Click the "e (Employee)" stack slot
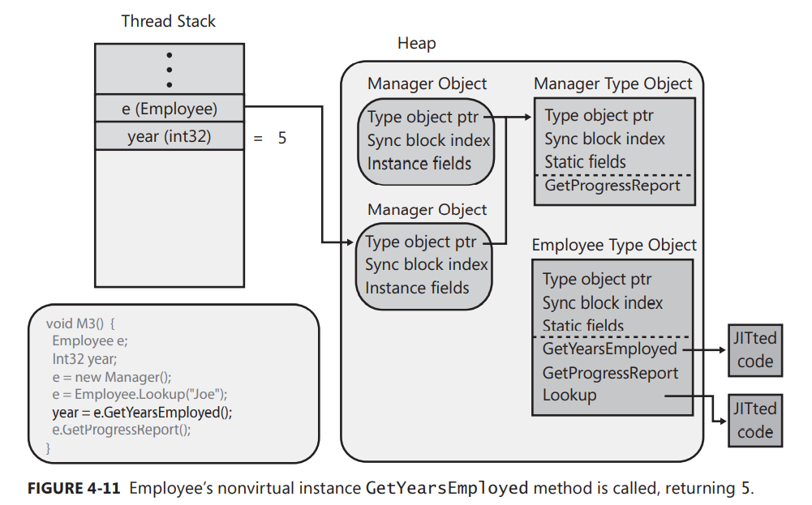 pos(169,108)
